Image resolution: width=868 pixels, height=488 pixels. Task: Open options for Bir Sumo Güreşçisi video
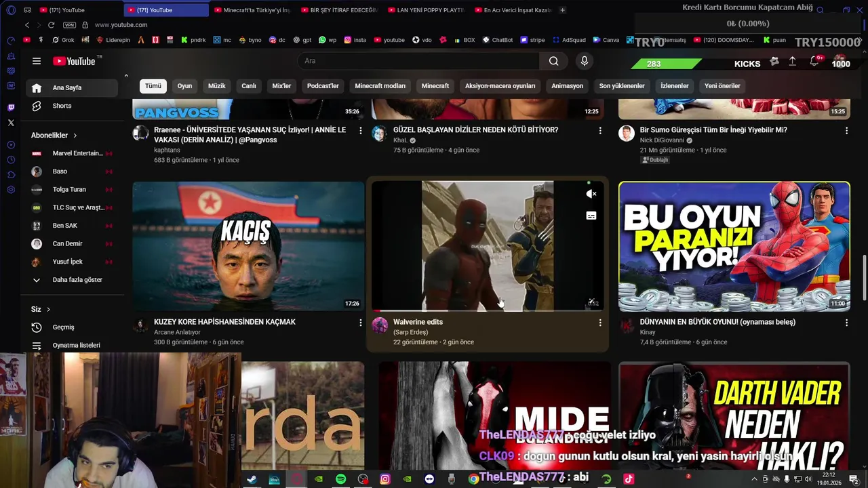(x=846, y=130)
